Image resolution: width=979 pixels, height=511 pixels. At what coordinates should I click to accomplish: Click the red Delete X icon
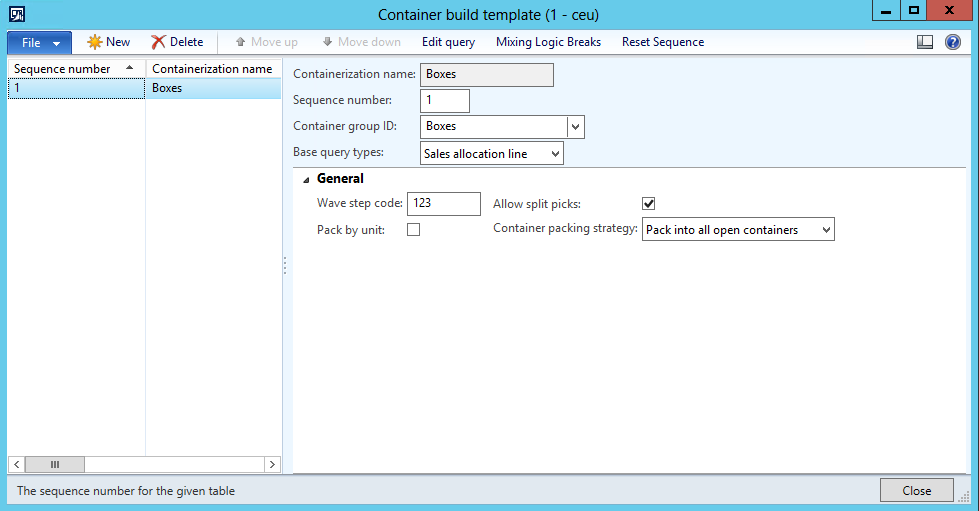click(x=158, y=42)
